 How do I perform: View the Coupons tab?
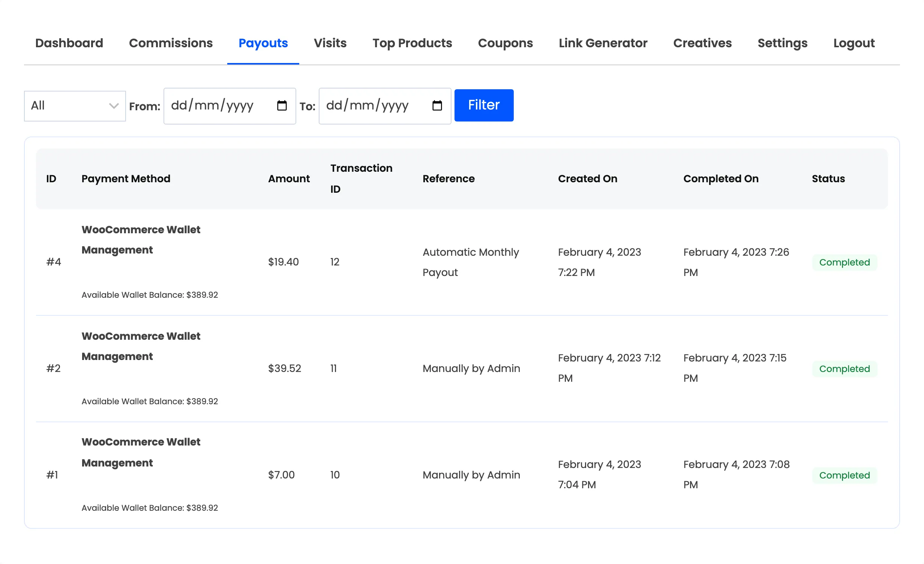(505, 43)
